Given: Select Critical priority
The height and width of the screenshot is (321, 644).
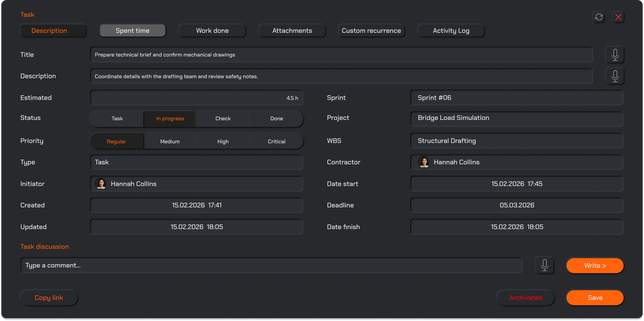Looking at the screenshot, I should (x=277, y=142).
